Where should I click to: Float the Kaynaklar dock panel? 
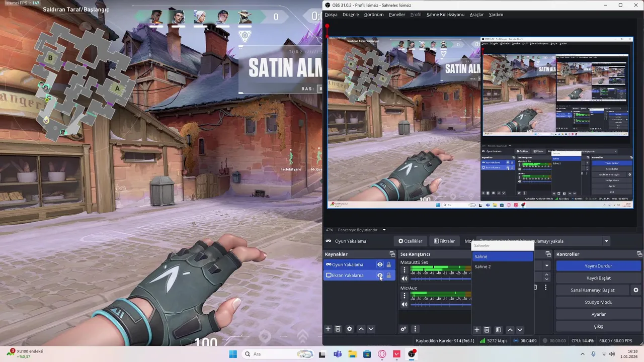click(x=392, y=254)
